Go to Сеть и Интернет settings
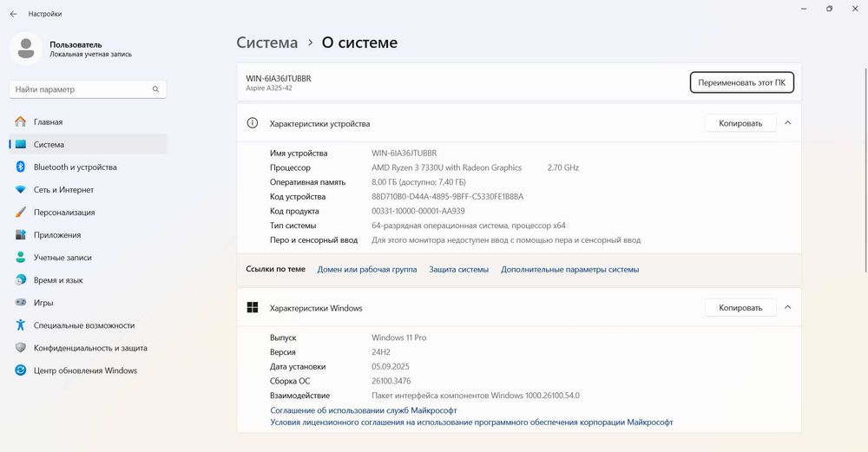868x452 pixels. 88,190
